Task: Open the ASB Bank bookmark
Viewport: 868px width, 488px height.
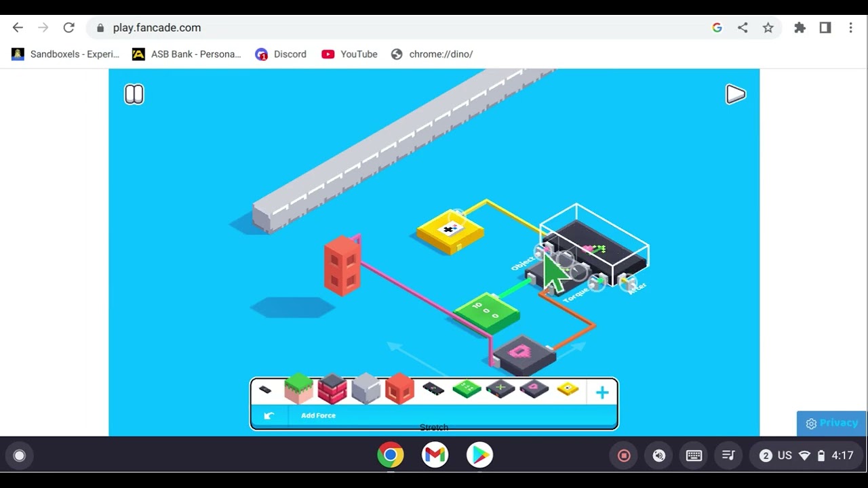Action: pos(186,54)
